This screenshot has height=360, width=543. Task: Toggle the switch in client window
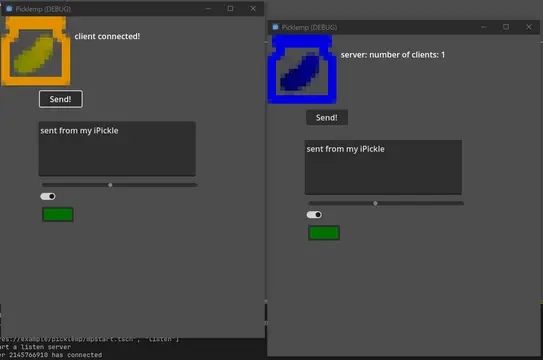coord(48,196)
